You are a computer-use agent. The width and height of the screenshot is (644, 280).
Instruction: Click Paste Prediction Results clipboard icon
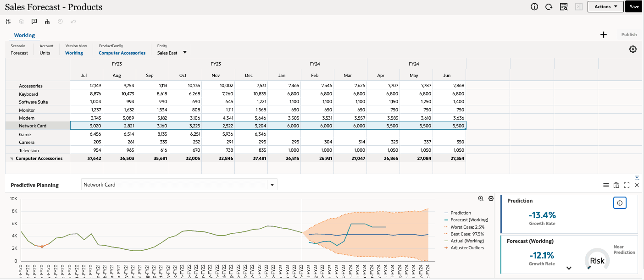coord(616,185)
